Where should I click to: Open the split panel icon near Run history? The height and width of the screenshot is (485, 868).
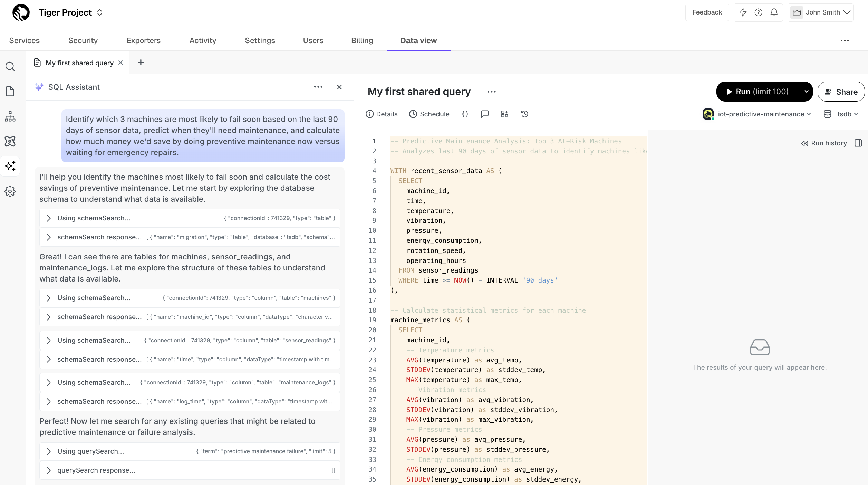859,143
